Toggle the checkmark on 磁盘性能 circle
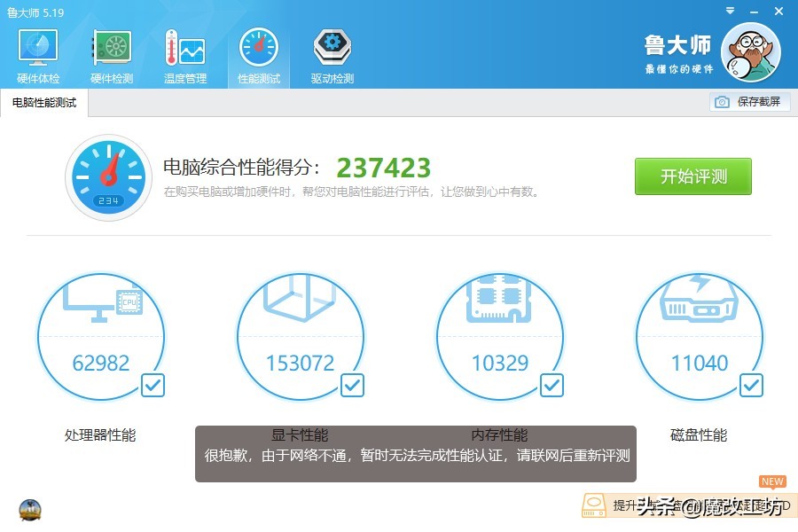Viewport: 798px width, 532px height. point(751,385)
